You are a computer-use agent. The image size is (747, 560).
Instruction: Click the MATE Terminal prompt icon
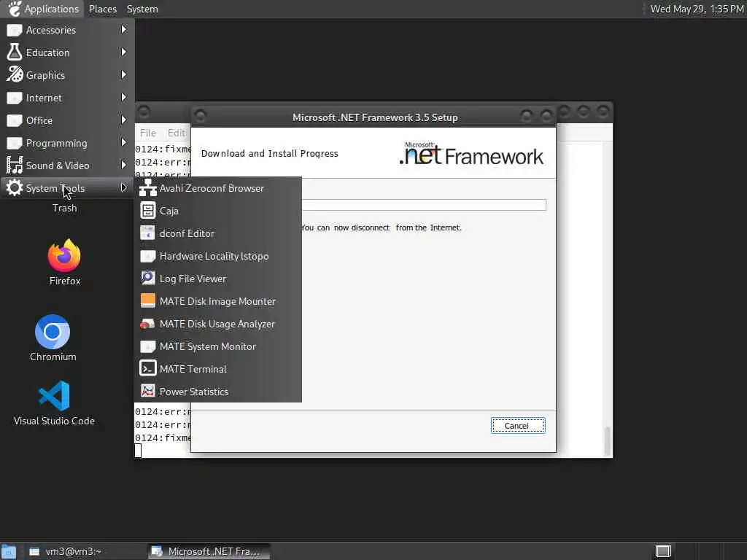pos(147,368)
